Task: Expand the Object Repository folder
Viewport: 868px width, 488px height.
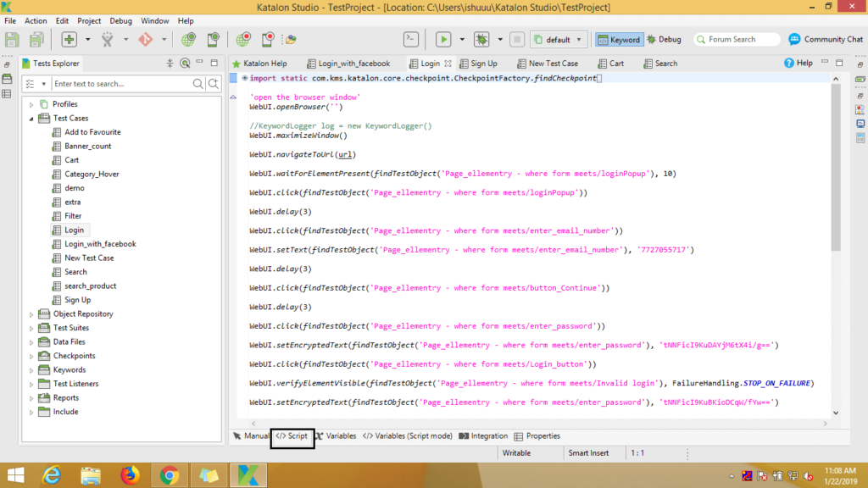Action: coord(31,314)
